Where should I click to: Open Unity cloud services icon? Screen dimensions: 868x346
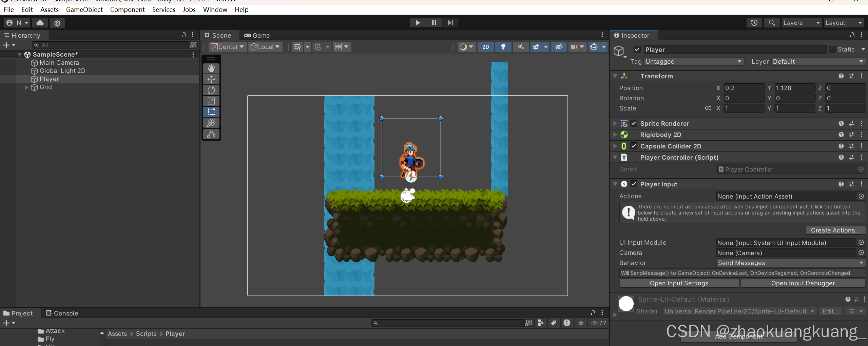pos(40,23)
